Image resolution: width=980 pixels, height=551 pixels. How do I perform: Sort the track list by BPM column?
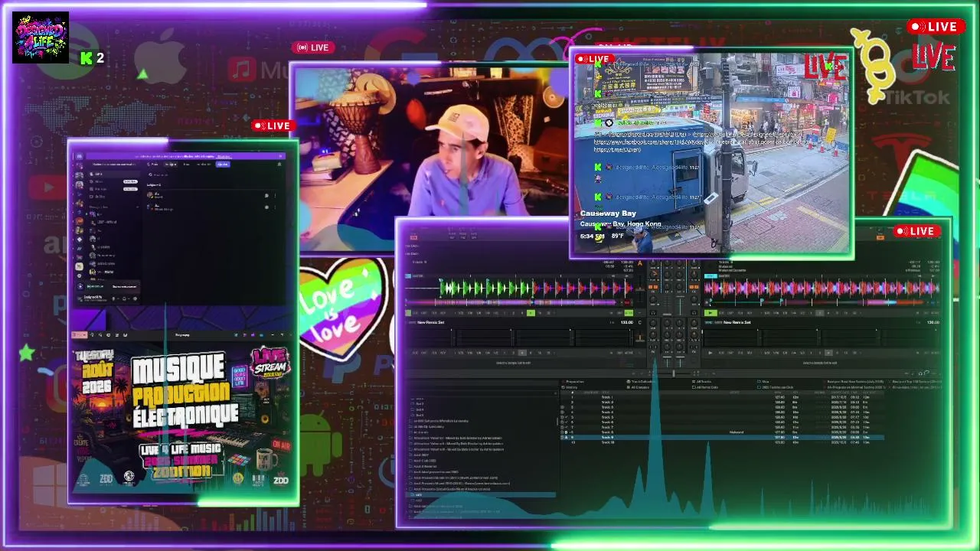[x=779, y=392]
